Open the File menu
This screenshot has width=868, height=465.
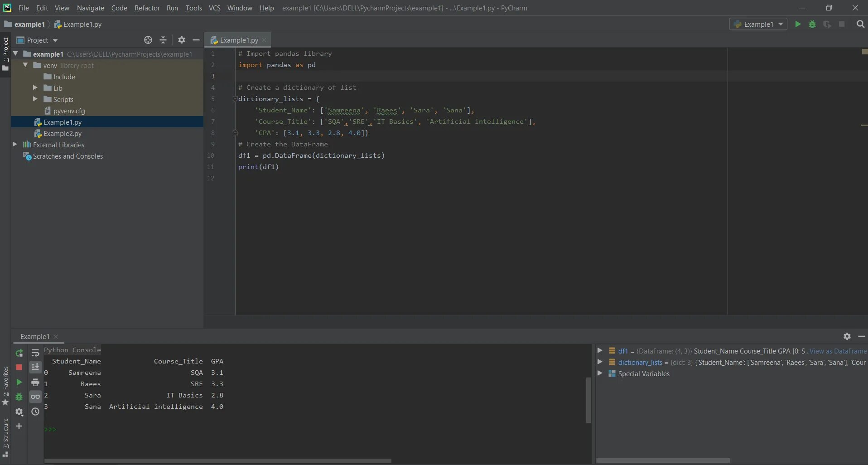click(24, 8)
